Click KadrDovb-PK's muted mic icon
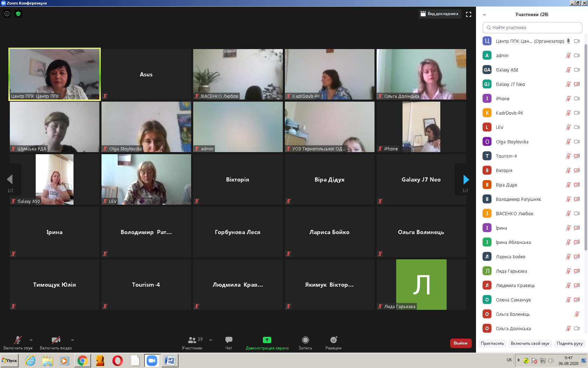Viewport: 588px width, 368px height. (x=568, y=113)
